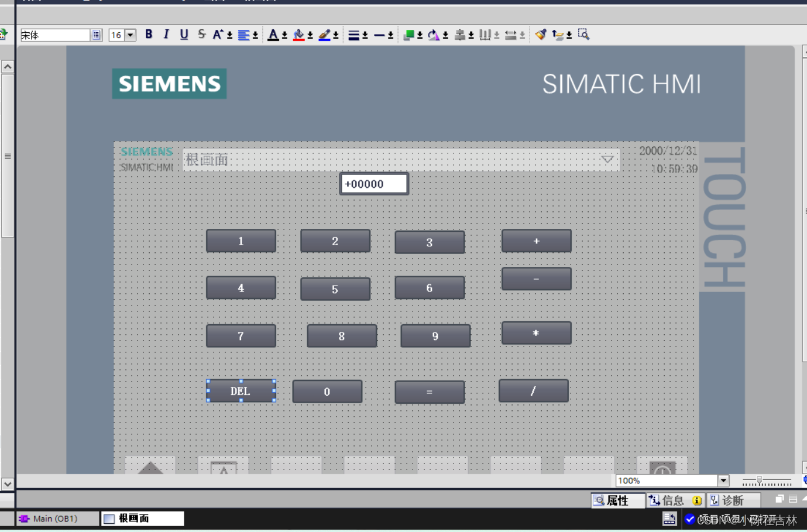Click the text alignment icon
807x532 pixels.
[243, 35]
